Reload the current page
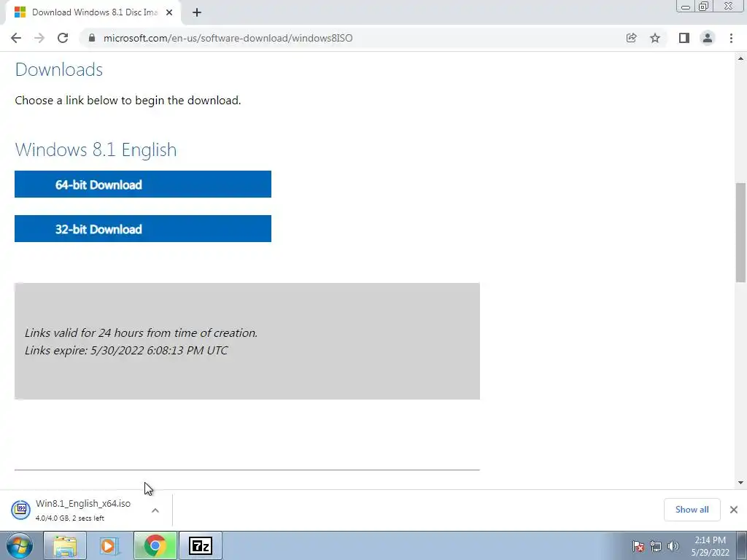 point(63,38)
